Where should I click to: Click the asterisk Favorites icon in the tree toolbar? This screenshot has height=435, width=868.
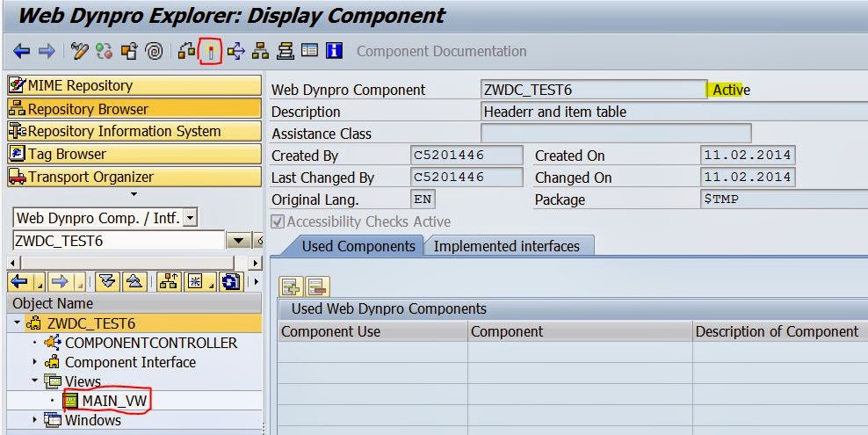pos(195,282)
